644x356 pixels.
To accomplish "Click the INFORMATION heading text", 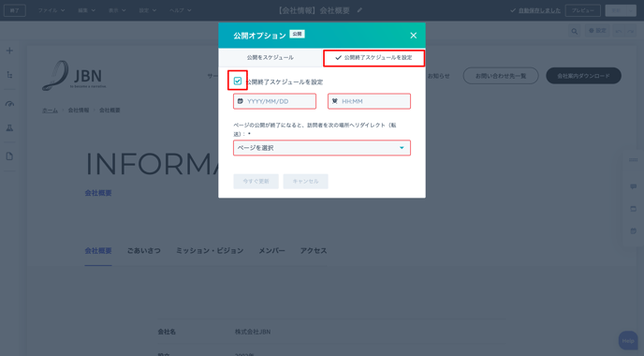I will (x=152, y=164).
